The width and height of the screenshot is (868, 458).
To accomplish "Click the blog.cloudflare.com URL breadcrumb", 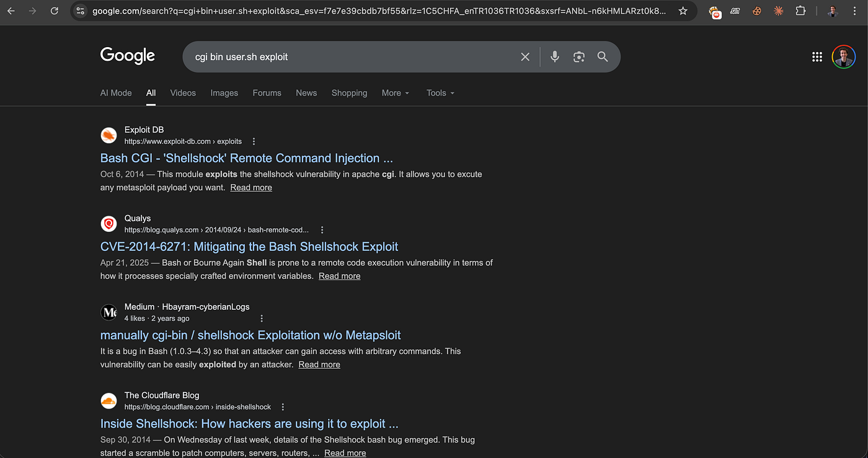I will coord(198,407).
